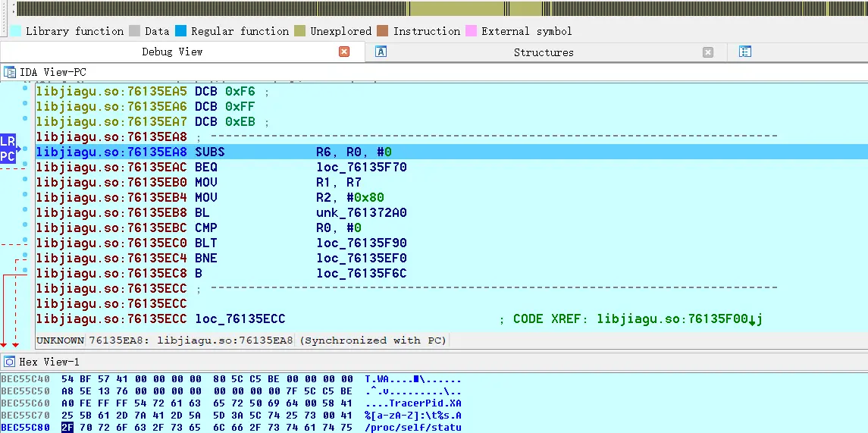Click the Regular function legend swatch
The height and width of the screenshot is (433, 868).
pyautogui.click(x=181, y=31)
